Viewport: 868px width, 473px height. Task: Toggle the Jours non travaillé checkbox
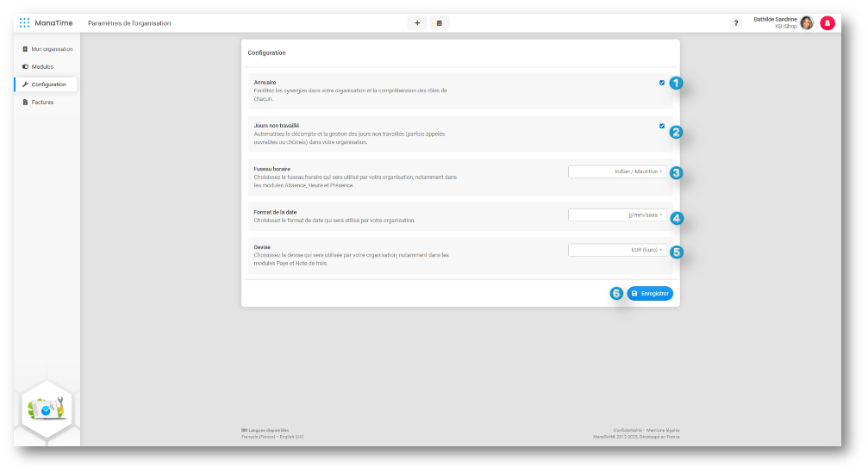click(x=661, y=126)
